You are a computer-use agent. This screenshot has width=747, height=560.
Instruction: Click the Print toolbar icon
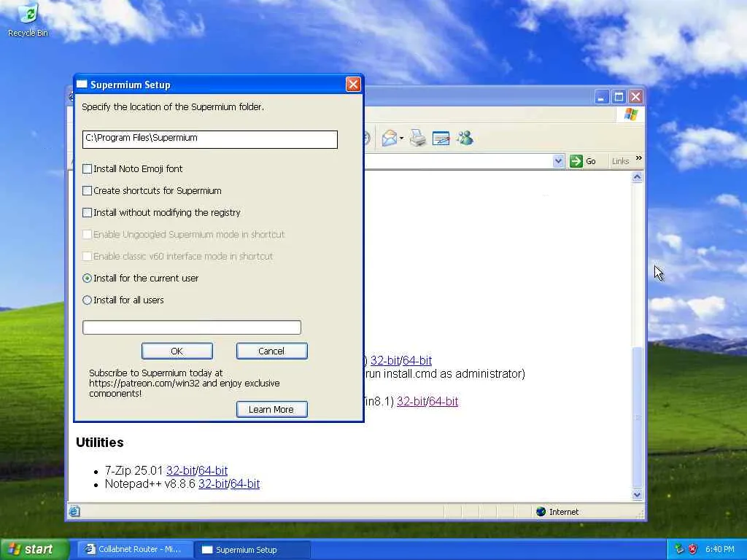pos(418,139)
